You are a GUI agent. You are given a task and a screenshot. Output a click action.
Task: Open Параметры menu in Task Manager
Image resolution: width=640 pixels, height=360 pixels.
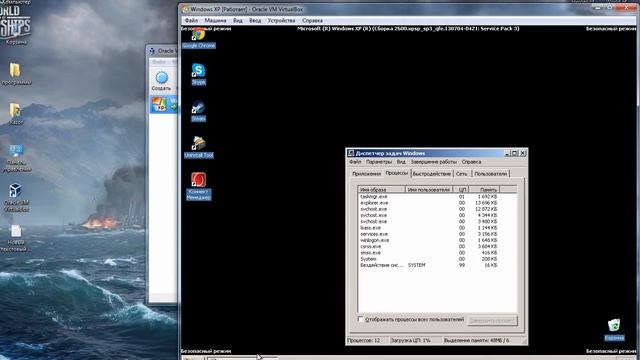click(x=379, y=162)
